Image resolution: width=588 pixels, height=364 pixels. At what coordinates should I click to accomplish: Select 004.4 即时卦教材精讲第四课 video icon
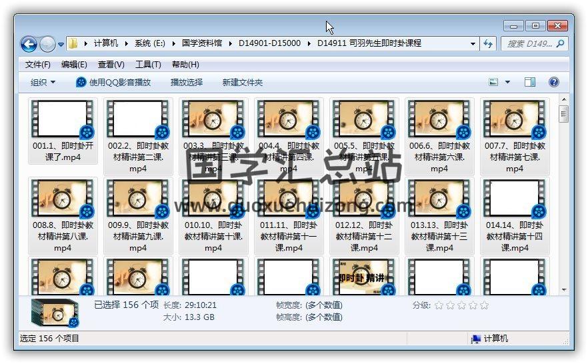coord(289,119)
